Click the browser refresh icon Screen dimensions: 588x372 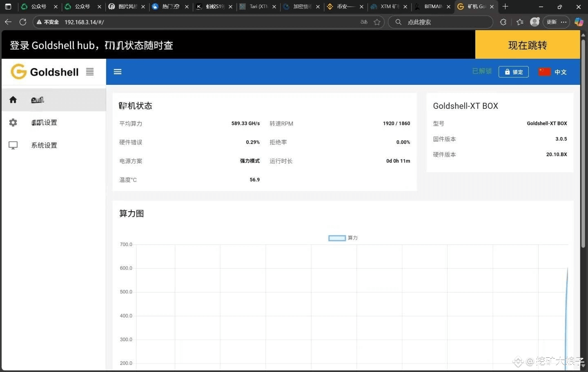(x=23, y=22)
